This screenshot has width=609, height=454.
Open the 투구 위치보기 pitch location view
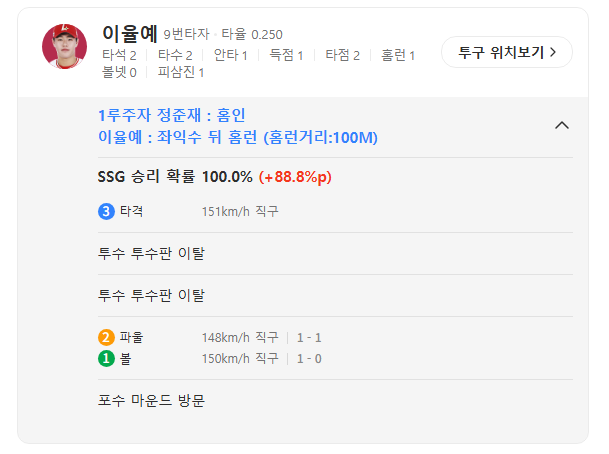pos(507,51)
